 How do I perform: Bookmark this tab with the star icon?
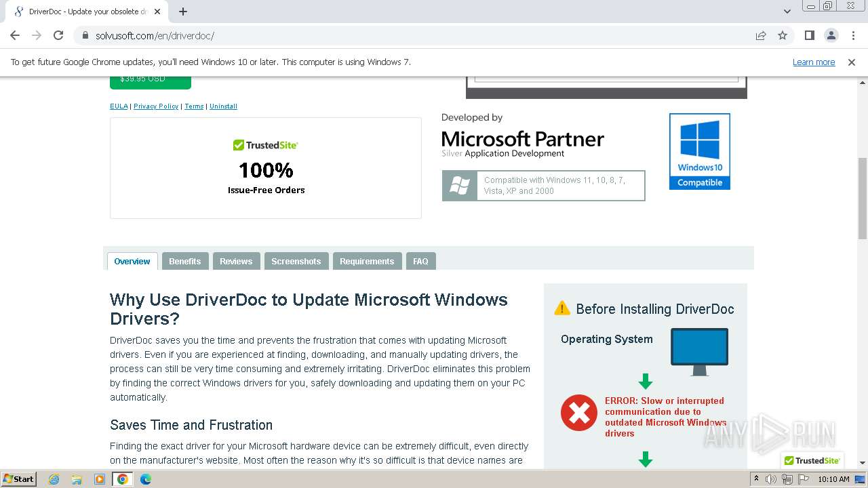783,35
